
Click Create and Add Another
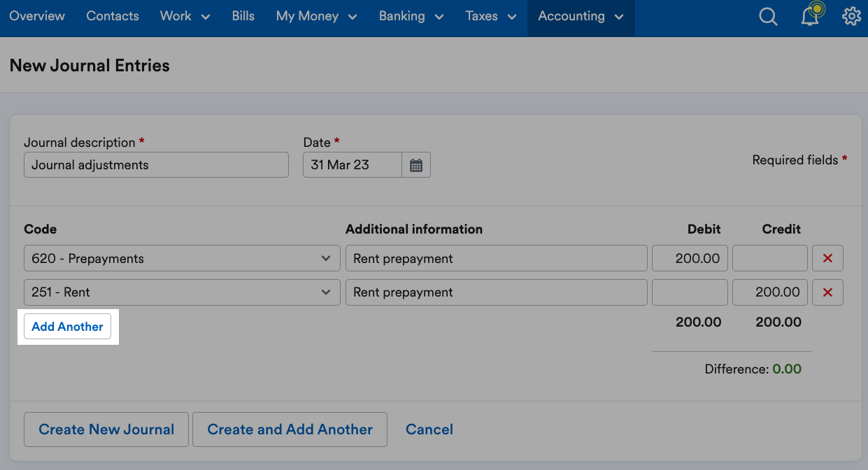click(290, 429)
